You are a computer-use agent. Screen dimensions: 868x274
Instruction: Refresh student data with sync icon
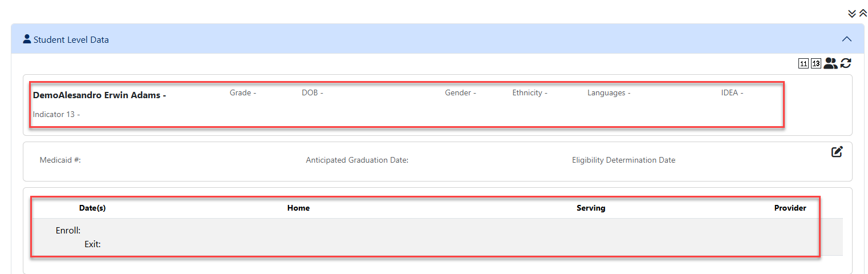(x=846, y=63)
